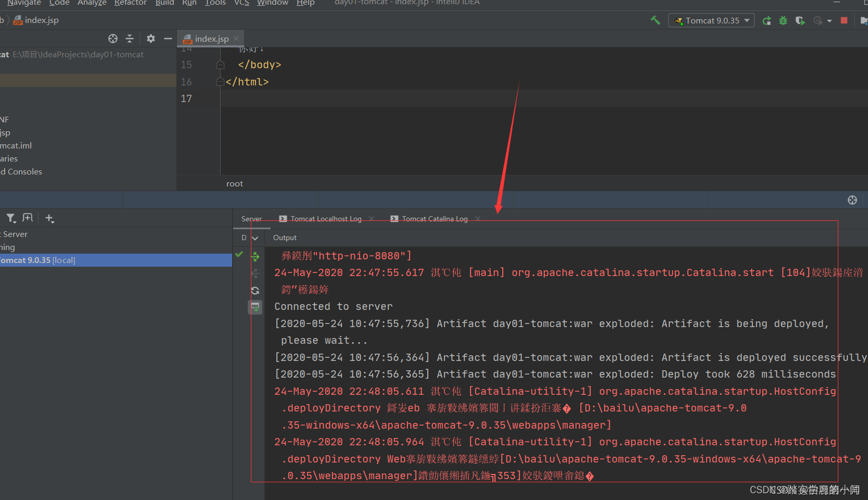Click the green Build Project hammer icon
Screen dimensions: 868x500
coord(655,20)
